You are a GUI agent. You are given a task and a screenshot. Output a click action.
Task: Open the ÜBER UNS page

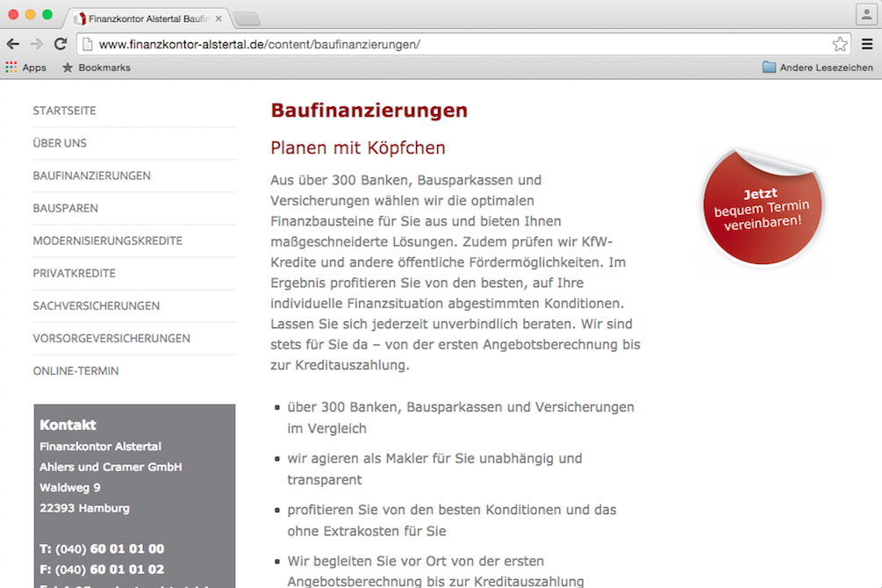(x=60, y=143)
